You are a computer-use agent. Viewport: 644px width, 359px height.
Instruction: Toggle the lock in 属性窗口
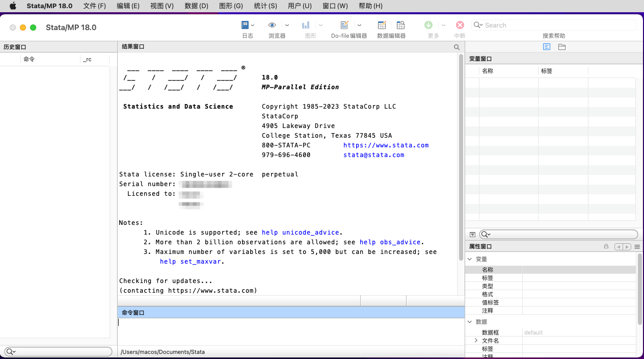pyautogui.click(x=606, y=246)
